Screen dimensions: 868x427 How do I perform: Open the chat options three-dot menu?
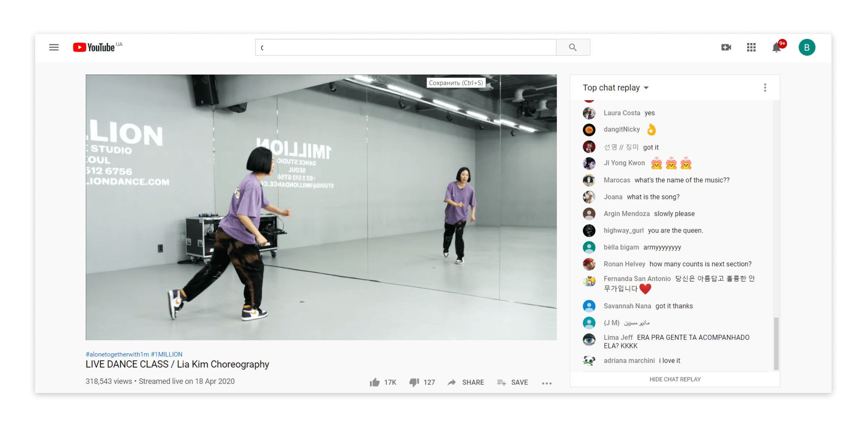click(765, 87)
